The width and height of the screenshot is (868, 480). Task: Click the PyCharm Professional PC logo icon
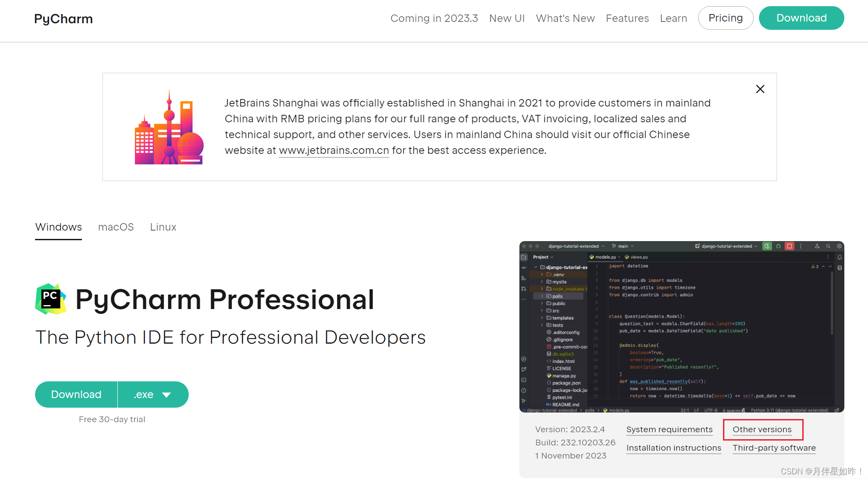tap(51, 299)
